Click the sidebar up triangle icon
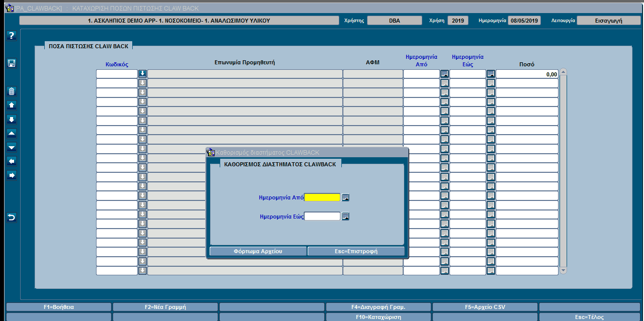644x321 pixels. pyautogui.click(x=12, y=133)
